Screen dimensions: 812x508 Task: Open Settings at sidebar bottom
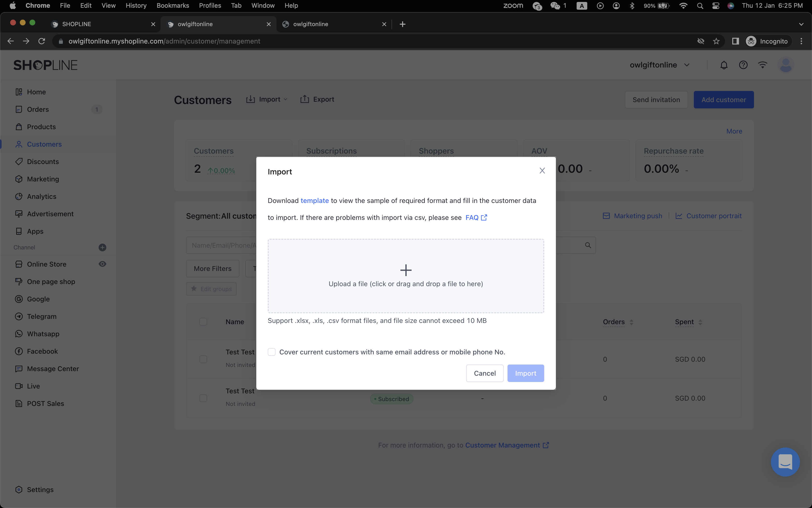point(40,490)
